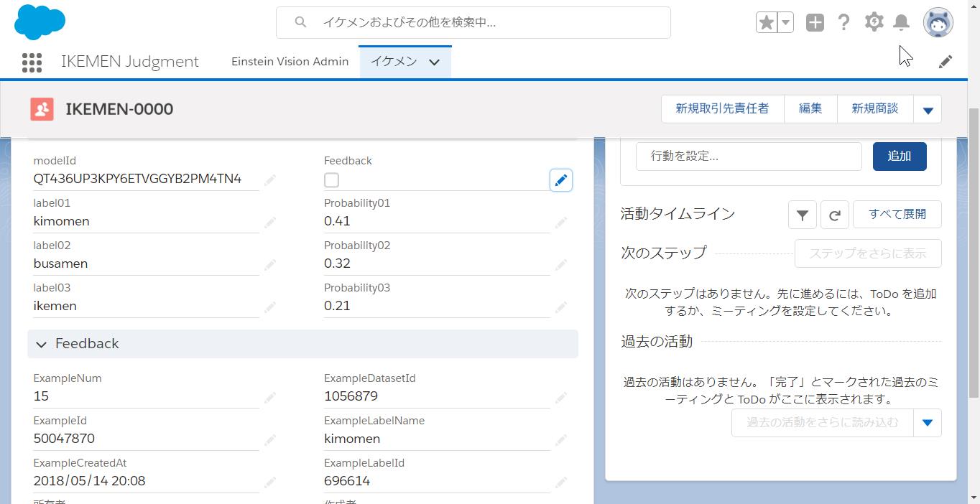Viewport: 980px width, 504px height.
Task: Edit label01 field pencil icon
Action: click(269, 223)
